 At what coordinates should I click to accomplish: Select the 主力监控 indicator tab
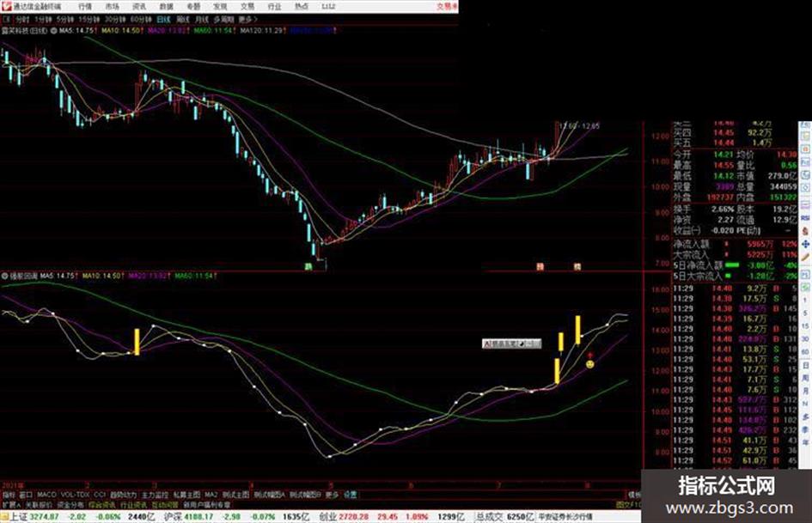pos(155,495)
